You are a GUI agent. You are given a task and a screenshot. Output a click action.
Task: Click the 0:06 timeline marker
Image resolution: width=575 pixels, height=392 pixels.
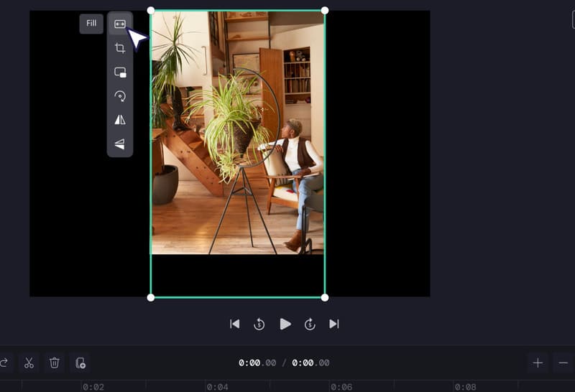point(341,387)
